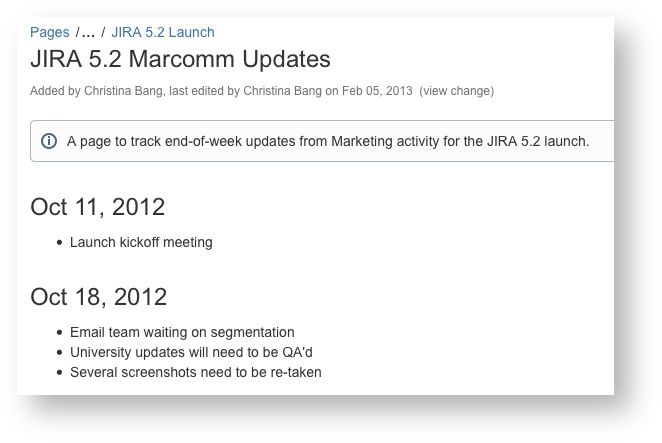Click bullet marker before 'University updates'
662x443 pixels.
click(60, 352)
